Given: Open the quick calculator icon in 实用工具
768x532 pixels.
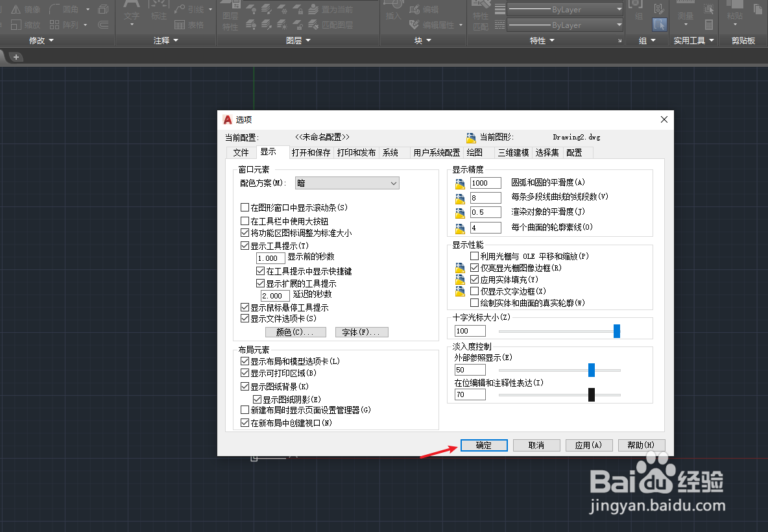Looking at the screenshot, I should click(709, 25).
